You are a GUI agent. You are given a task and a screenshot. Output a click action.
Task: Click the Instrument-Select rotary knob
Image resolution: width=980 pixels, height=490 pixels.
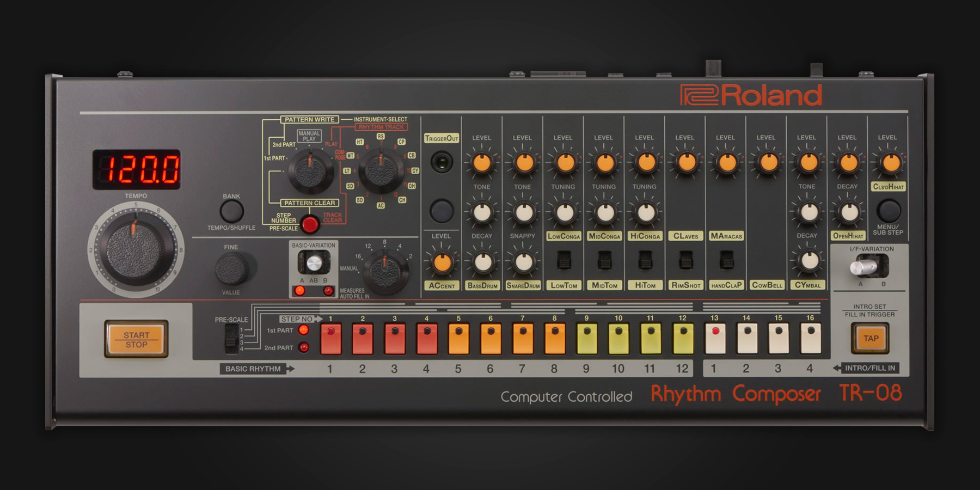point(381,170)
